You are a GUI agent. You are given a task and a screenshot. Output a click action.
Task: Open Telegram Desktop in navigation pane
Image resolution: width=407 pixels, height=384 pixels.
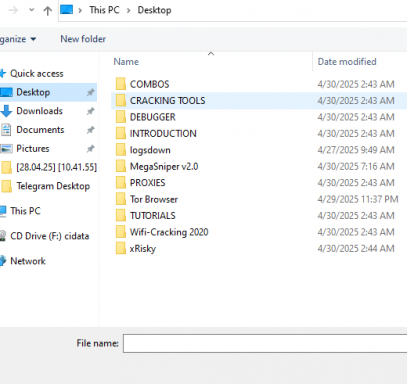[53, 186]
